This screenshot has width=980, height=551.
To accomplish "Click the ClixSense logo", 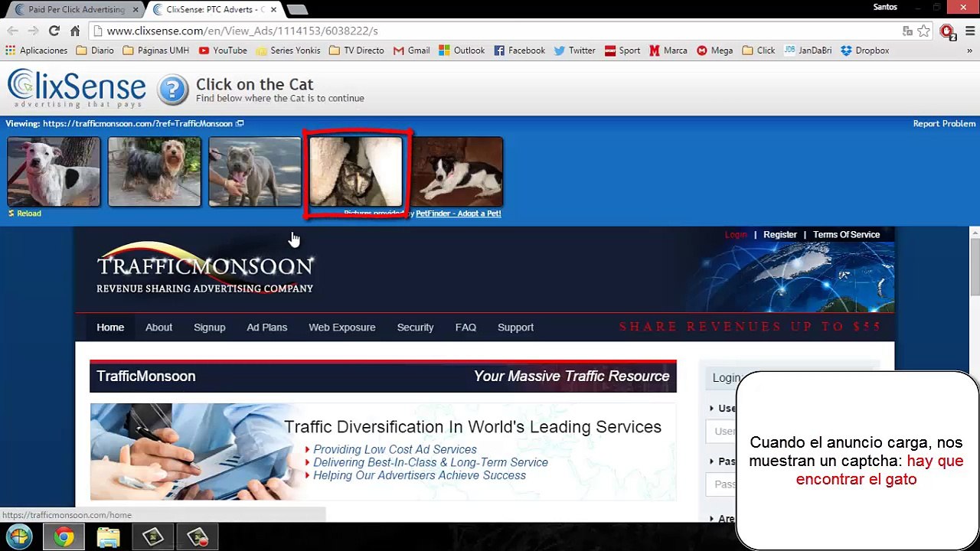I will pyautogui.click(x=77, y=89).
